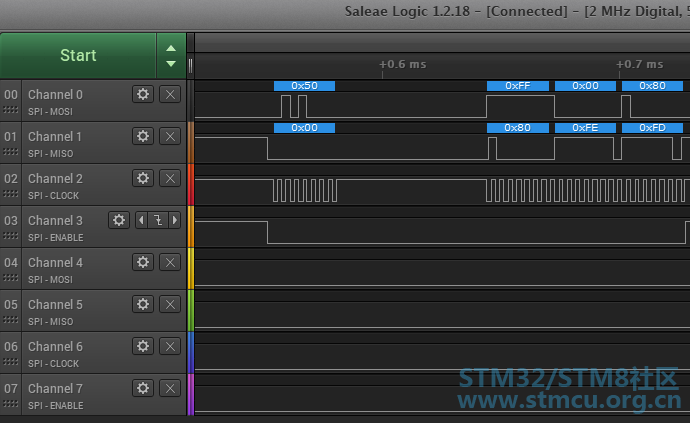Select the 0x50 MOSI decoded byte
Image resolution: width=690 pixels, height=423 pixels.
click(x=304, y=86)
